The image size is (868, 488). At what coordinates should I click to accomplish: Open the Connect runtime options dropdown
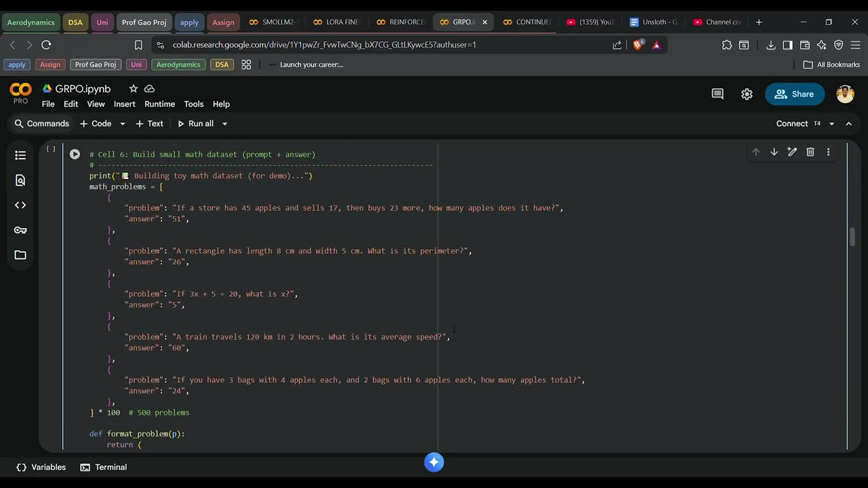click(x=831, y=124)
